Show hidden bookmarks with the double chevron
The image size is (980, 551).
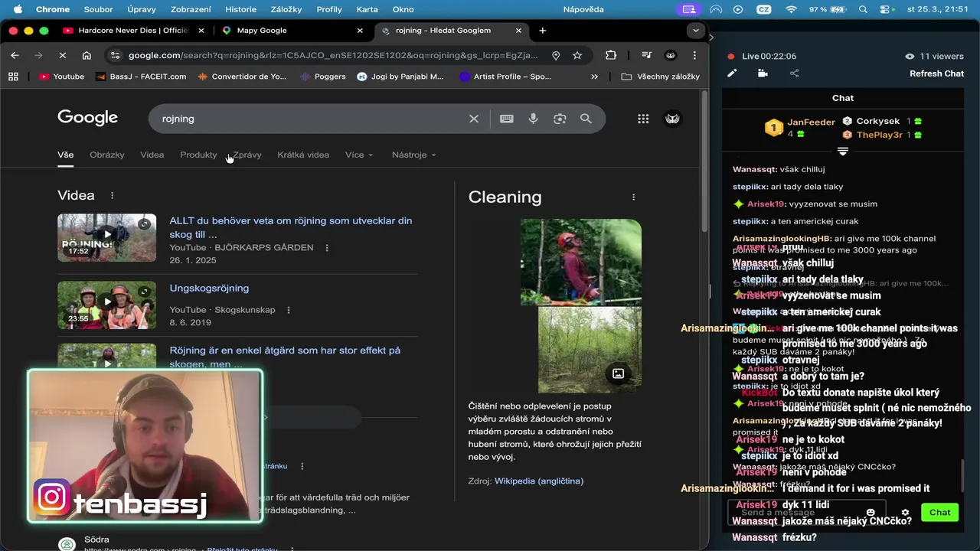coord(594,77)
